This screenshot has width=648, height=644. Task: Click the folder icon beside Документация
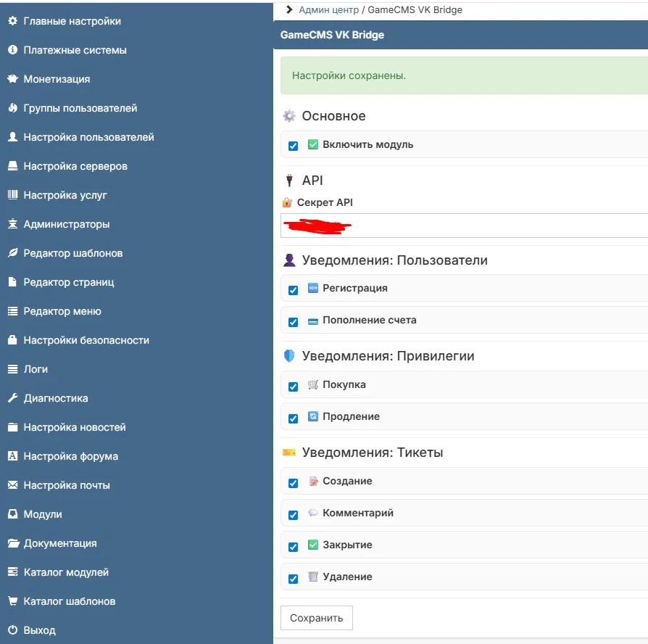pyautogui.click(x=13, y=543)
